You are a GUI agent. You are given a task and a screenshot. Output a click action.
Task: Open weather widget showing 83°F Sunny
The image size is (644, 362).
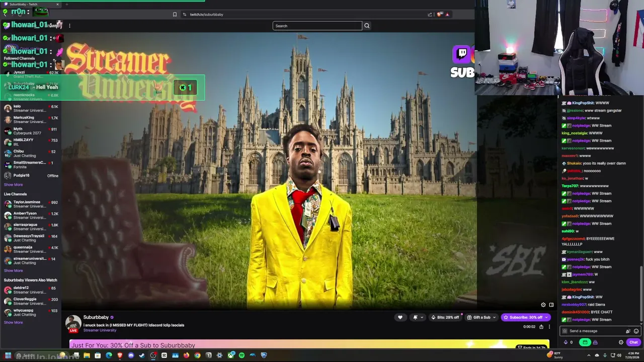pos(555,355)
